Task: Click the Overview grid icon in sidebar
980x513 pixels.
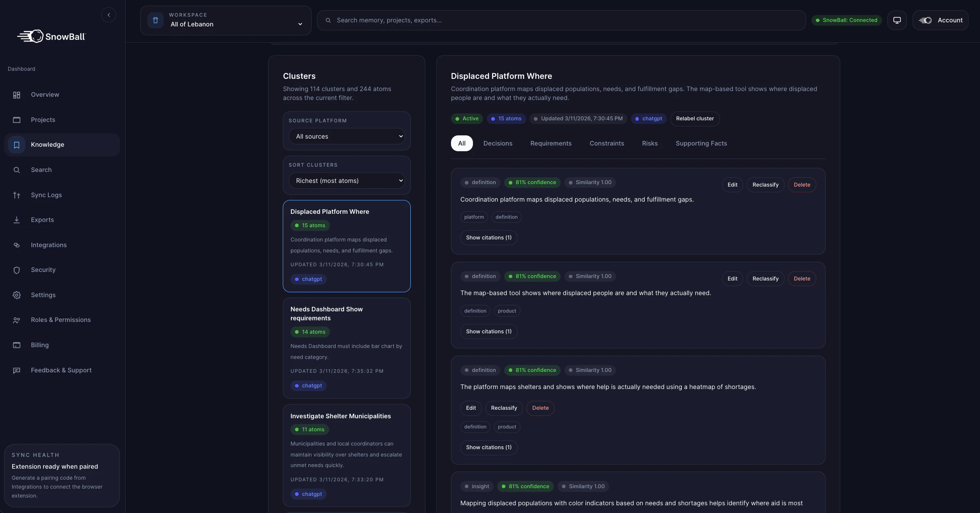Action: tap(17, 95)
